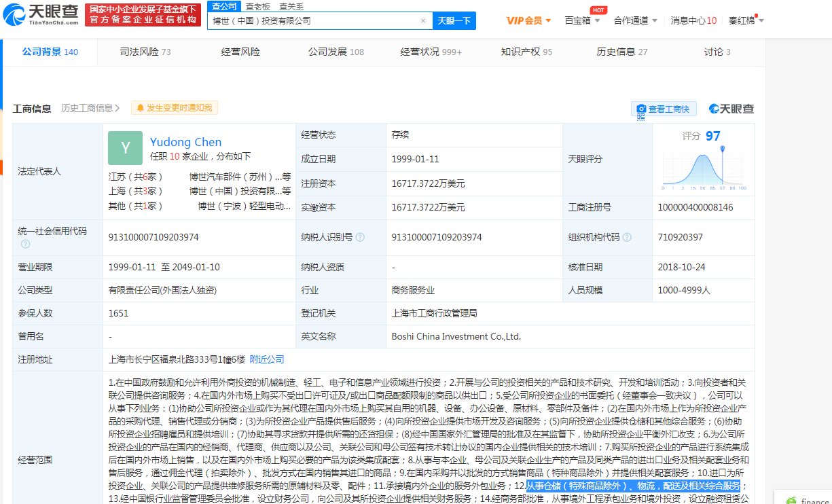This screenshot has height=504, width=832.
Task: Expand the 百宝箱 menu
Action: point(582,20)
